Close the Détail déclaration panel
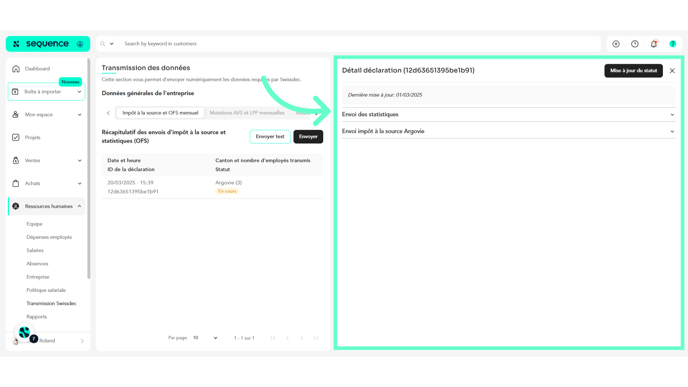 click(672, 71)
